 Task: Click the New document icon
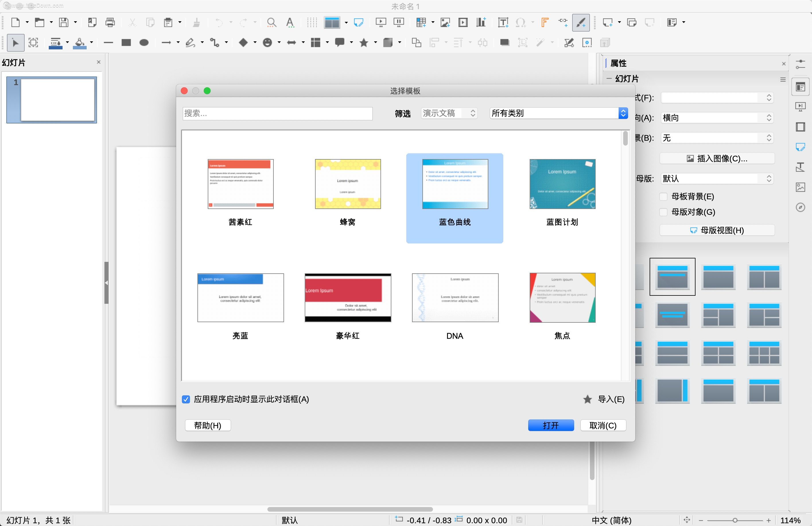point(15,22)
